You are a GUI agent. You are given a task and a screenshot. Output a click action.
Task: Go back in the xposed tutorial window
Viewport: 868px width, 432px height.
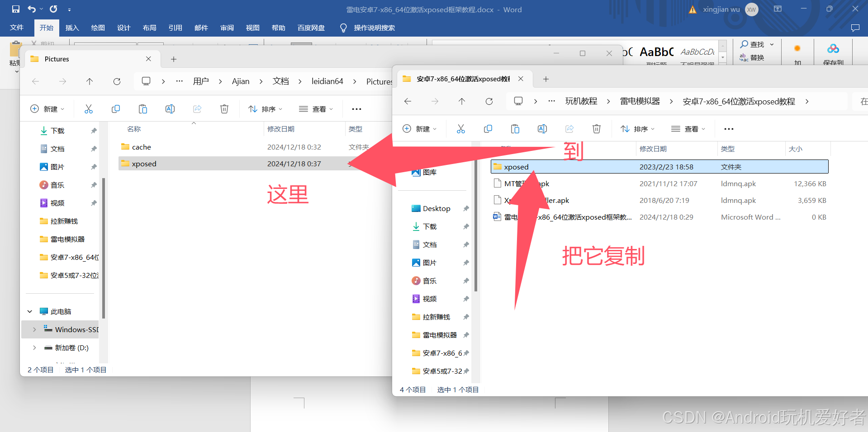[x=408, y=101]
